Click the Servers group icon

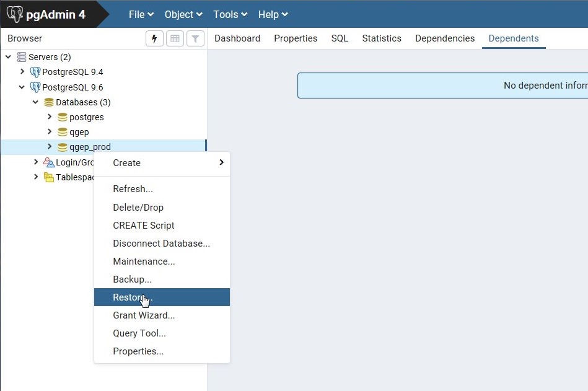pos(22,57)
